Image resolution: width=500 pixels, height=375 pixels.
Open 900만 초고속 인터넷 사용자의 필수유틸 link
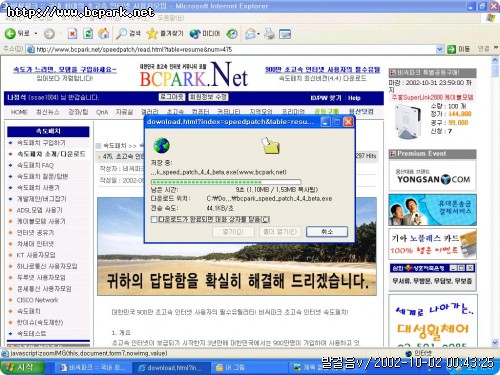[x=322, y=70]
